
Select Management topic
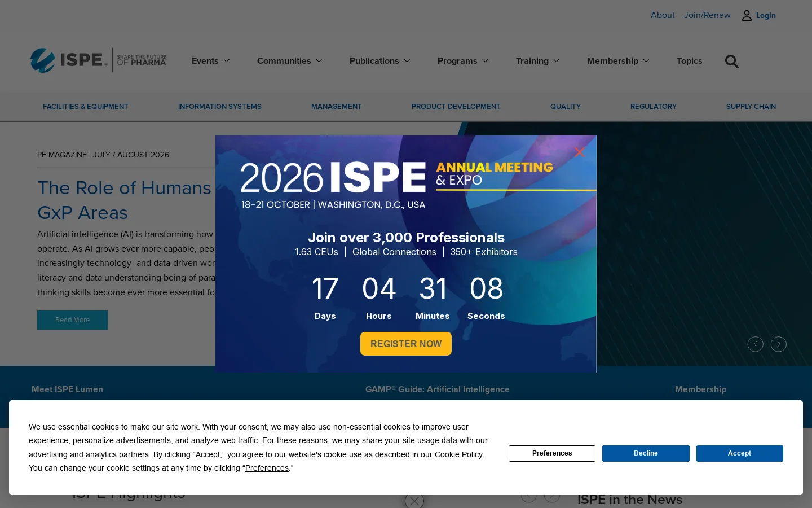point(337,107)
